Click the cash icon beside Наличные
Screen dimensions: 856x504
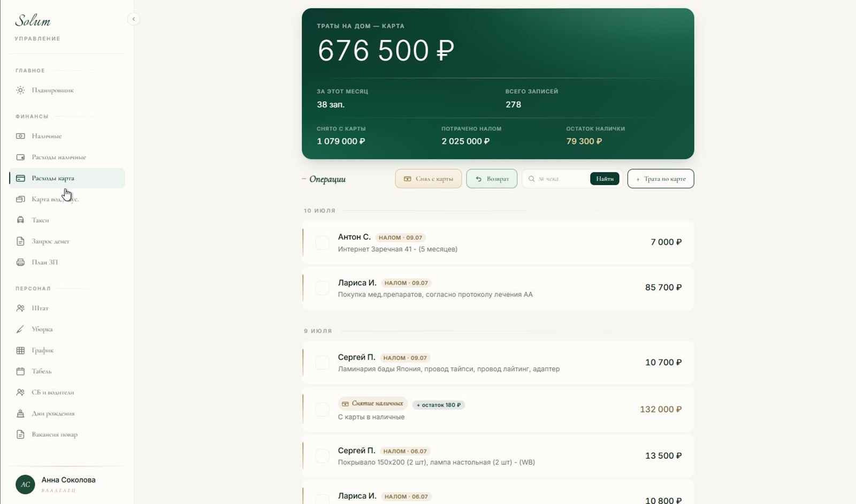20,136
